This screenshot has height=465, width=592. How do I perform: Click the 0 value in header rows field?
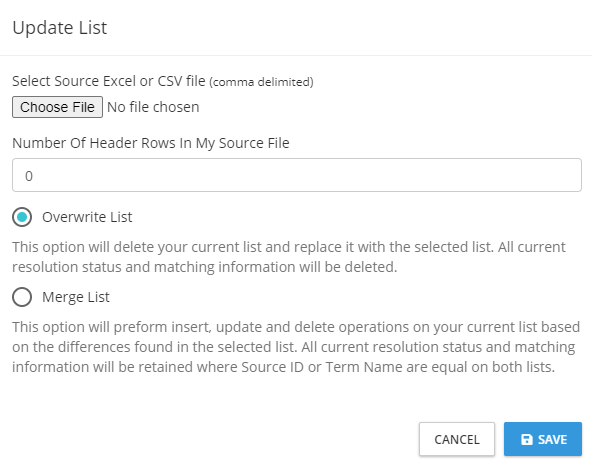point(29,176)
